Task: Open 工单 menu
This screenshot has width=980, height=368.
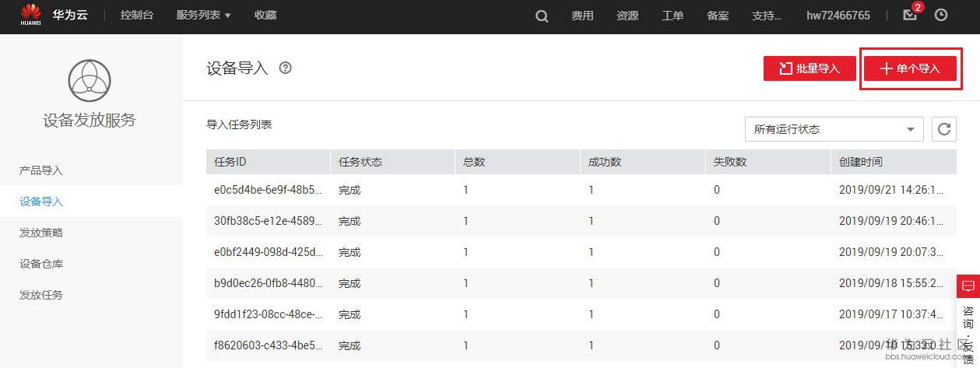Action: pos(673,16)
